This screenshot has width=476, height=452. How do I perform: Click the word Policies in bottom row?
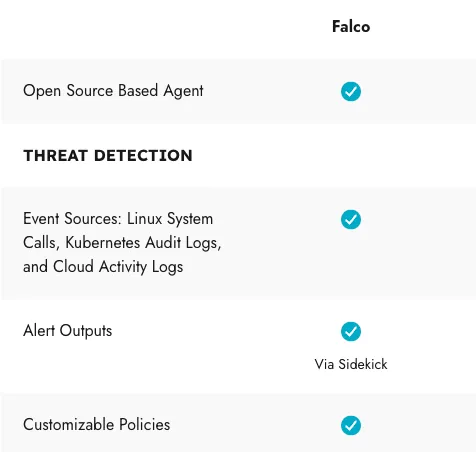[145, 425]
